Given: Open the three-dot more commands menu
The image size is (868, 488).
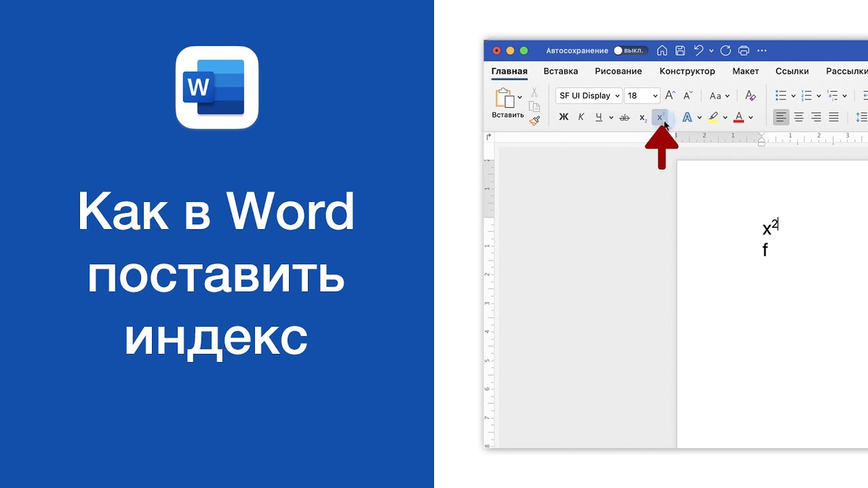Looking at the screenshot, I should click(762, 51).
